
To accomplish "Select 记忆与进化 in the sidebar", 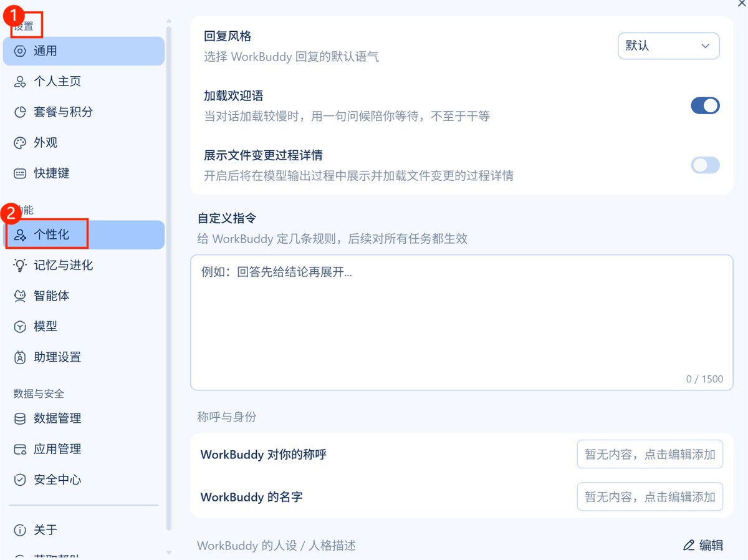I will [x=84, y=266].
